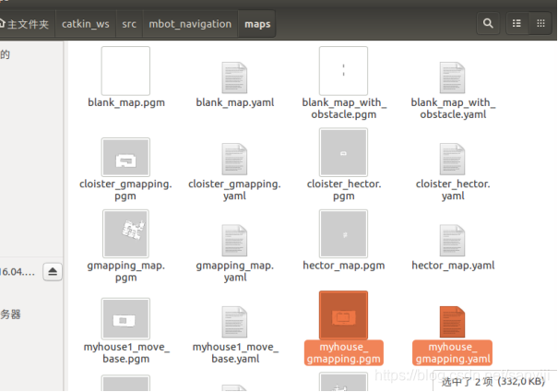
Task: Go to the src breadcrumb
Action: 129,24
